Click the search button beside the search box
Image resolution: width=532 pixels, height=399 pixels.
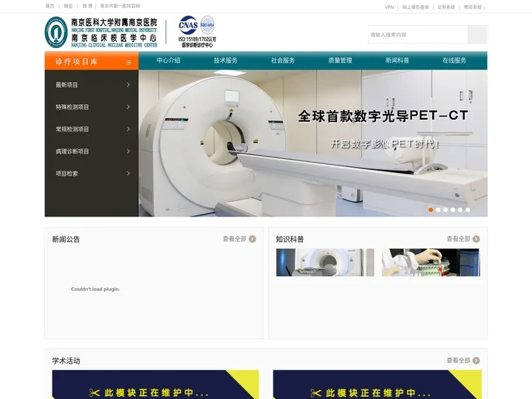[478, 34]
